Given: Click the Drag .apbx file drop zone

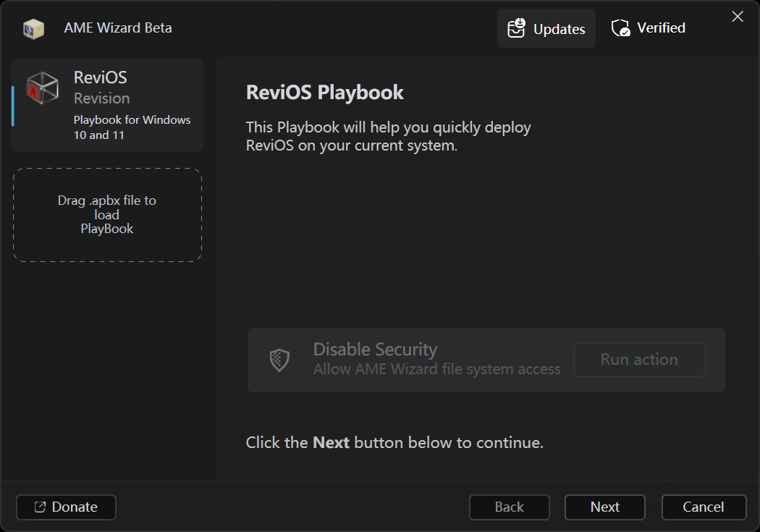Looking at the screenshot, I should pyautogui.click(x=107, y=215).
